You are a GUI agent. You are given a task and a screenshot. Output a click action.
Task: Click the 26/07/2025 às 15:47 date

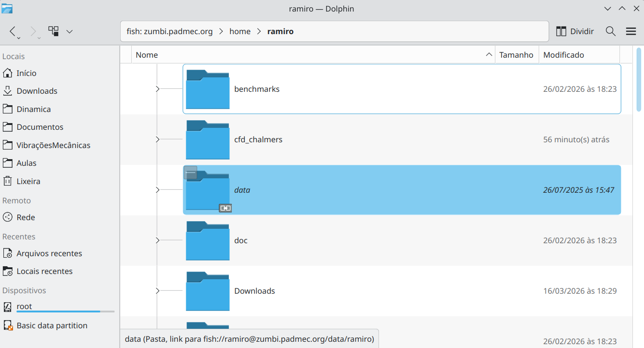pos(579,190)
